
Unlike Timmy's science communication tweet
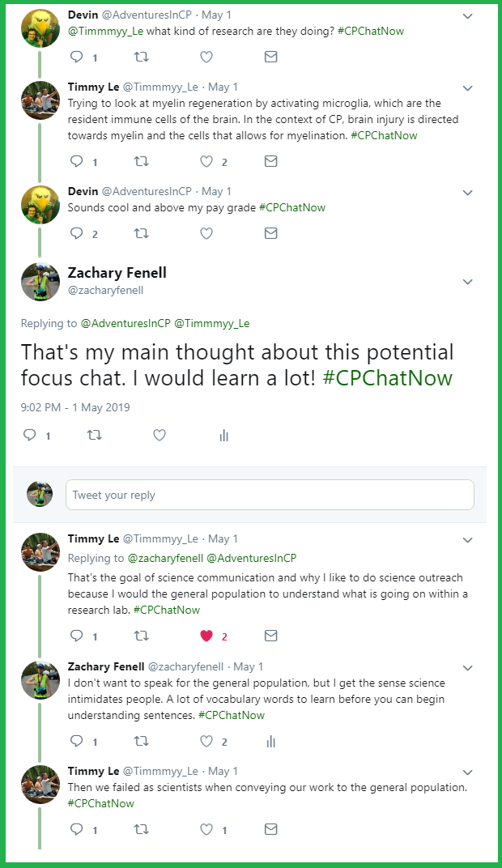[x=206, y=636]
